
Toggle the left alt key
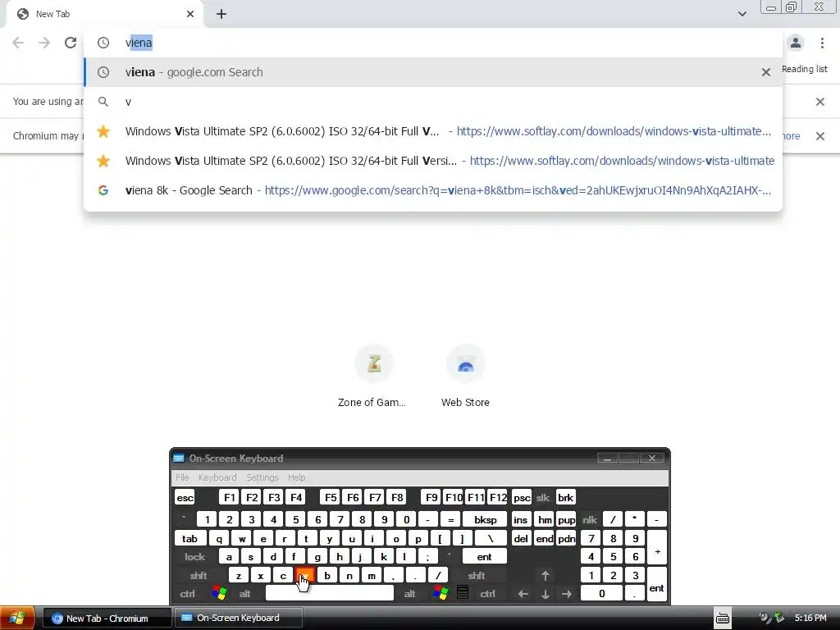click(x=244, y=594)
